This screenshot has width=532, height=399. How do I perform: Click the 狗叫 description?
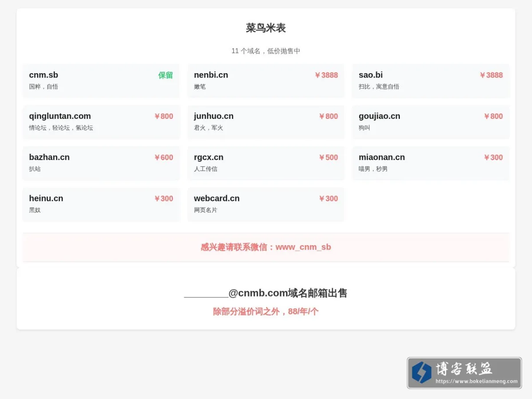click(364, 128)
